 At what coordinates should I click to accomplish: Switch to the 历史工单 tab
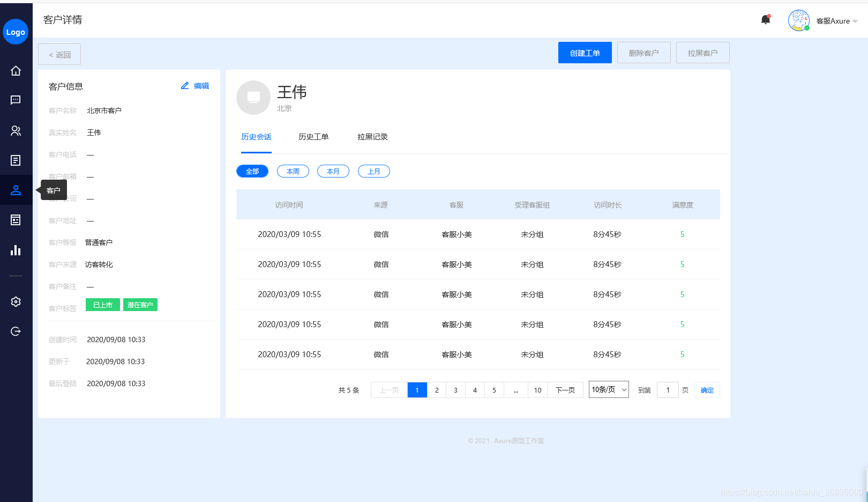pyautogui.click(x=313, y=137)
